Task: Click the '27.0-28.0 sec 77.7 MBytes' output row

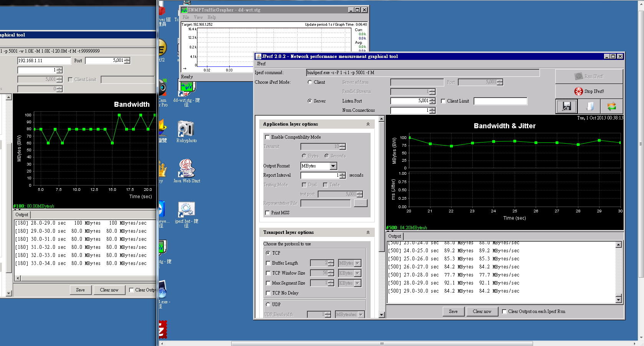Action: click(454, 275)
